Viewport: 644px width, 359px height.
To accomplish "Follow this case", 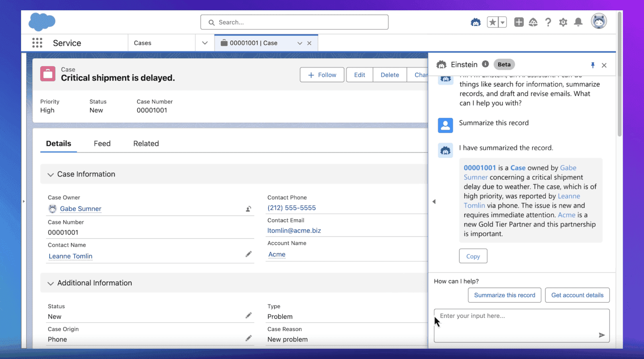I will [322, 75].
